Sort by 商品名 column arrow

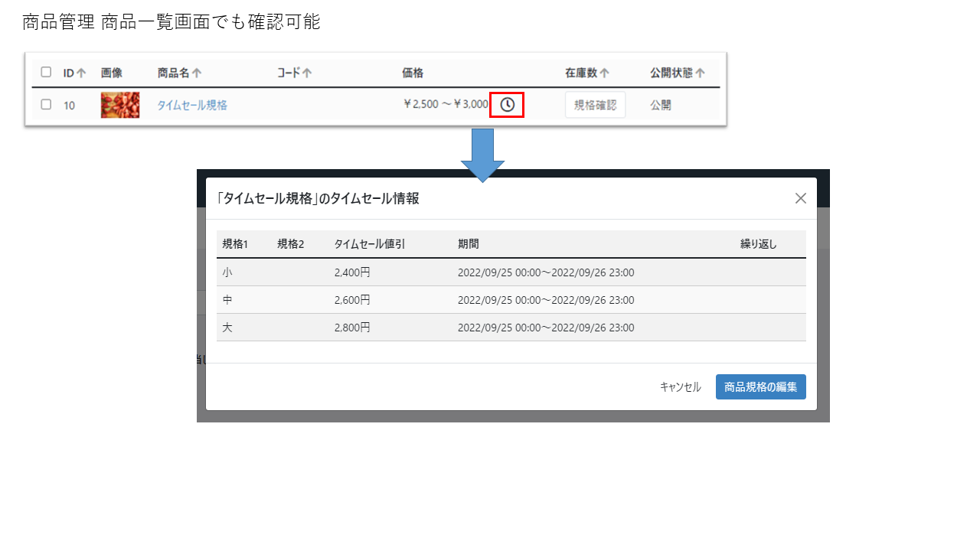197,73
